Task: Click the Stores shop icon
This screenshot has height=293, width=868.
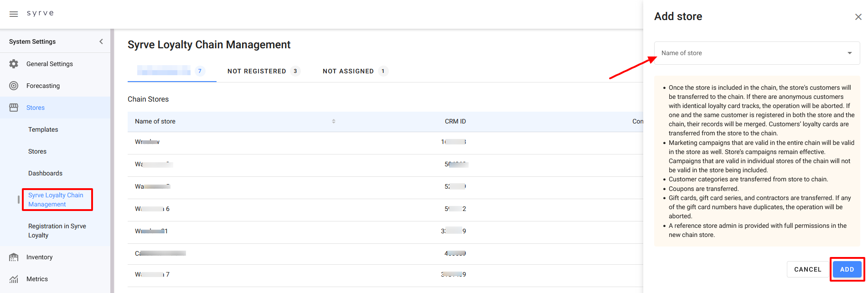Action: (14, 108)
